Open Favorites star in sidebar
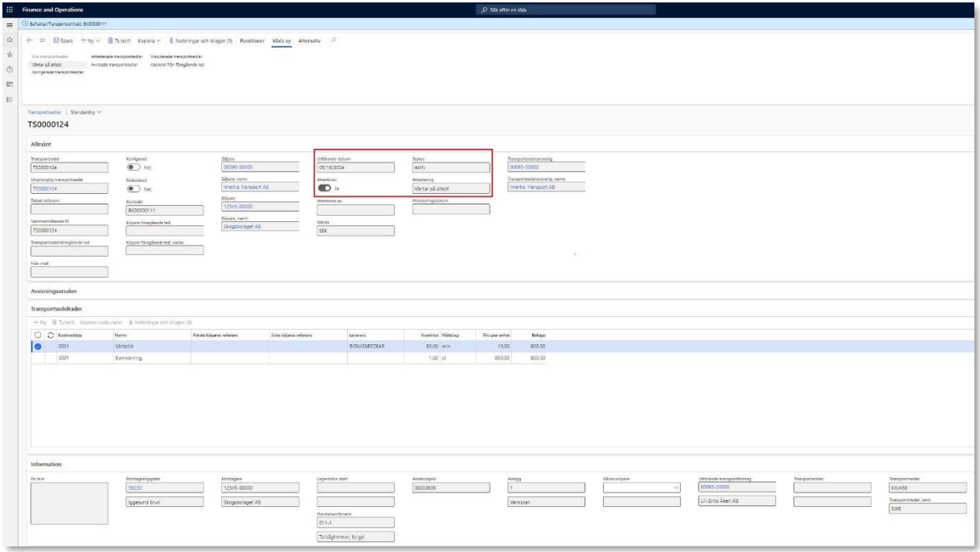 (x=9, y=54)
